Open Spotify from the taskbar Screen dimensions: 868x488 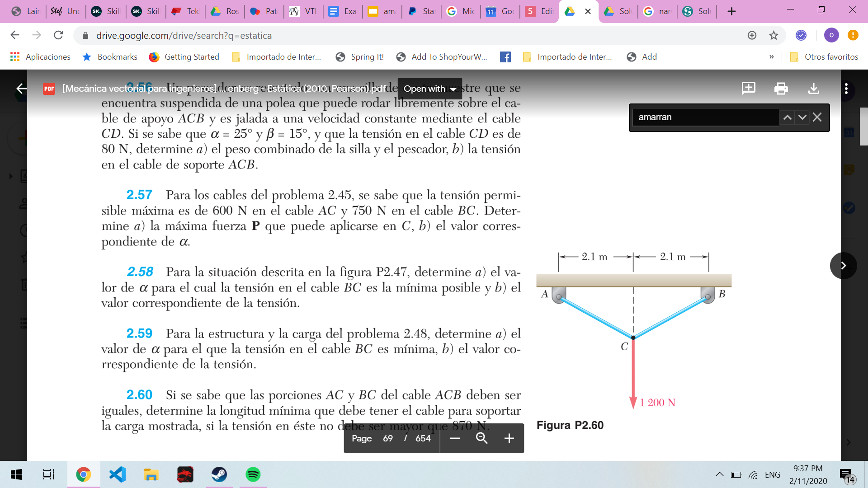(x=253, y=474)
